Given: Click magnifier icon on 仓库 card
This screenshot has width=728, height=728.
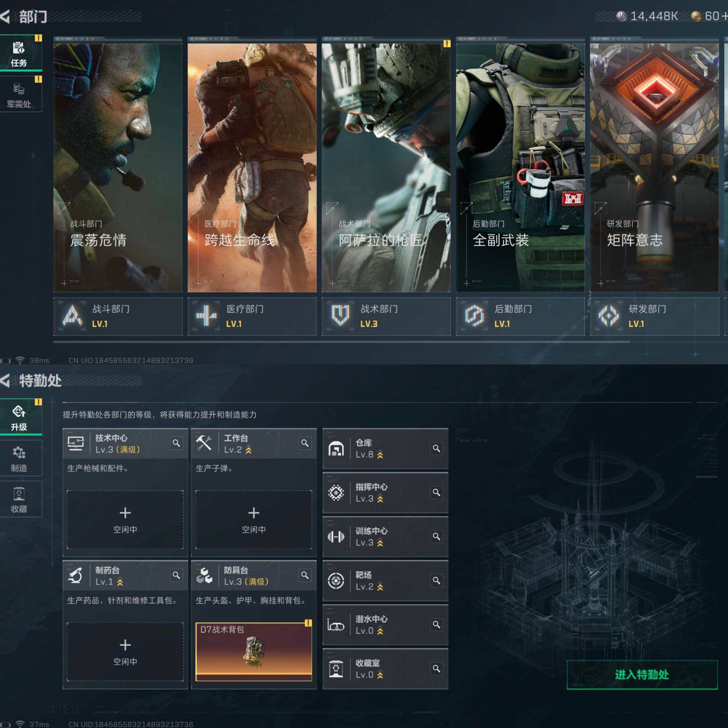Looking at the screenshot, I should [x=436, y=449].
